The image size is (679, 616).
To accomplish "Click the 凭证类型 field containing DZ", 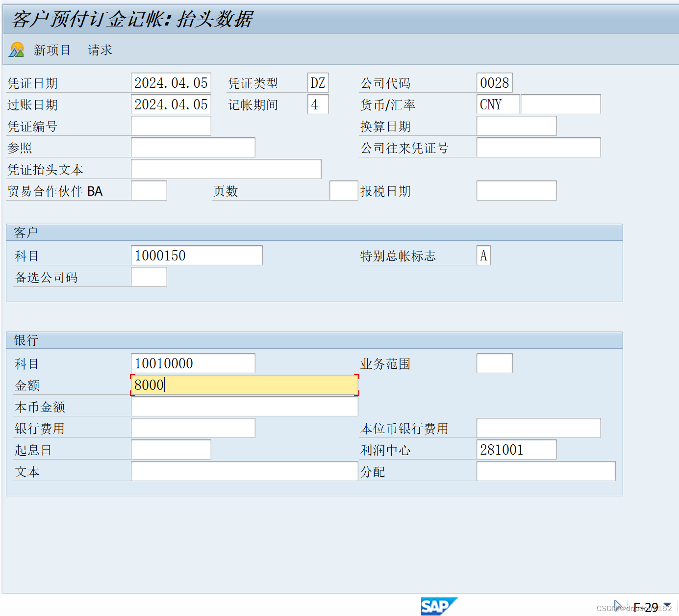I will click(x=318, y=82).
